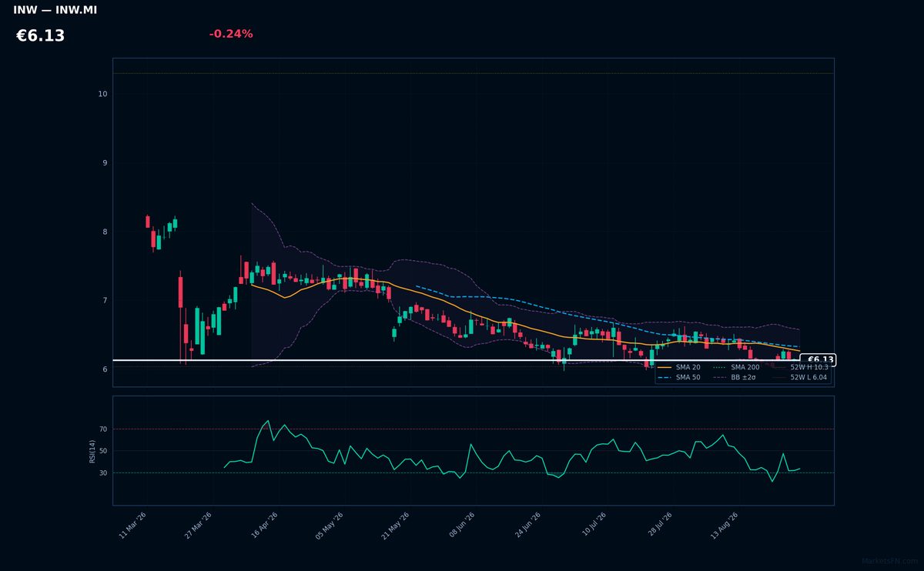Click the 8 price axis label
Viewport: 924px width, 571px height.
(105, 232)
